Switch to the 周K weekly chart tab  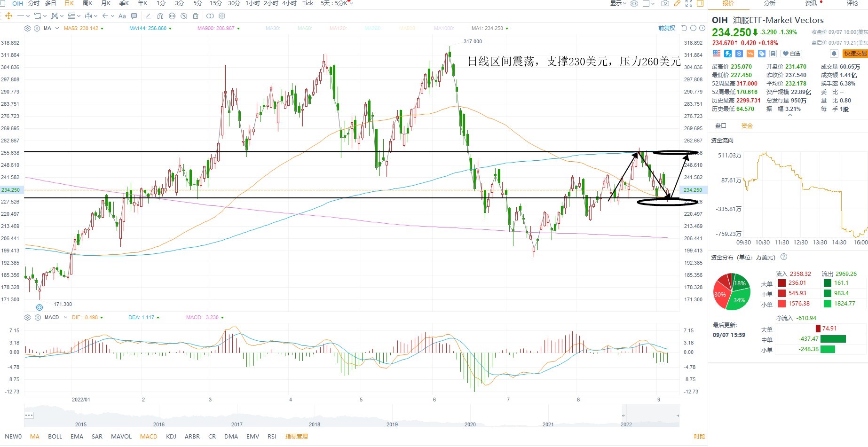(87, 3)
